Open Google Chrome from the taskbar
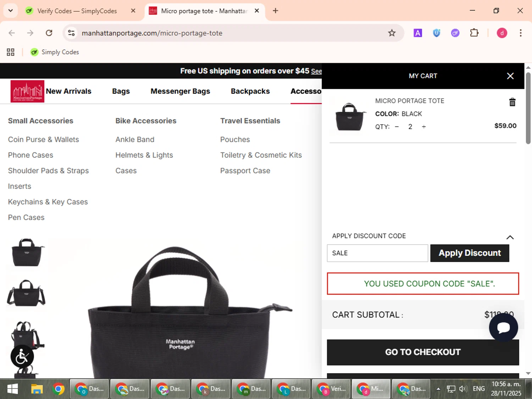532x399 pixels. 58,389
